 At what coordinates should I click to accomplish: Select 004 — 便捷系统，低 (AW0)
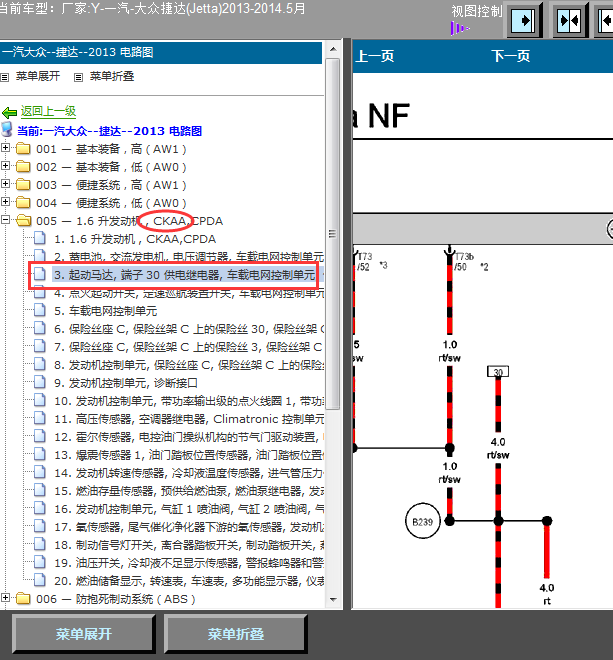pos(111,203)
